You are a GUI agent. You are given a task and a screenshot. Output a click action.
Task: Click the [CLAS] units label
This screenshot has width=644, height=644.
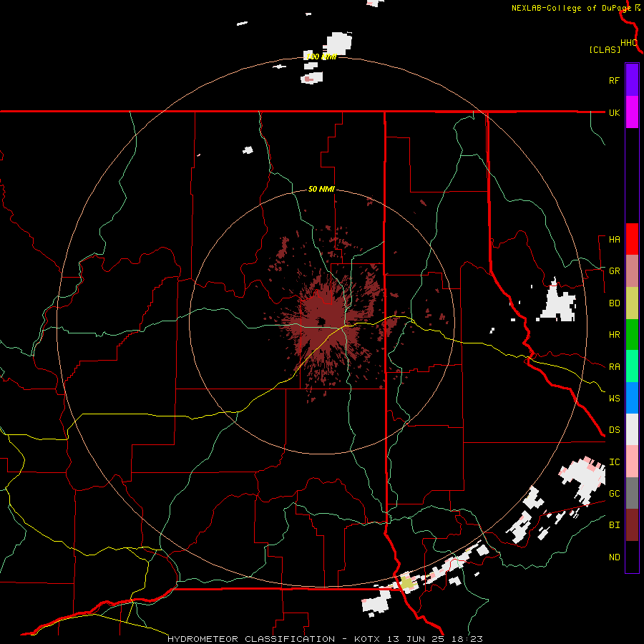tap(605, 49)
